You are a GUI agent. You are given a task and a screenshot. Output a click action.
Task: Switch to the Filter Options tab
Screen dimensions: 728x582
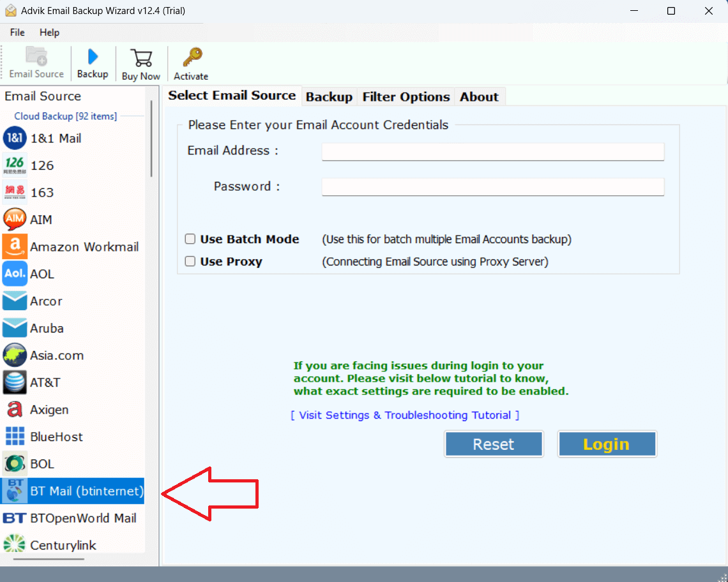click(406, 96)
